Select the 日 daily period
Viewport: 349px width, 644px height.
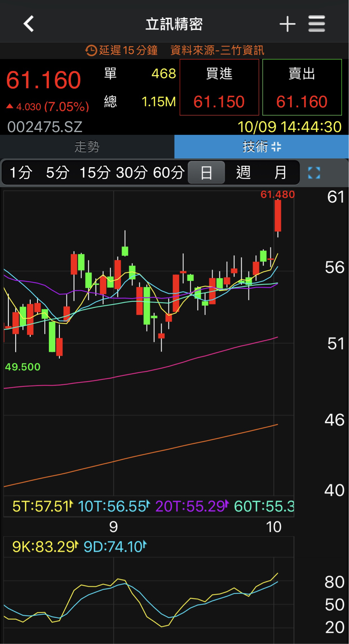tap(206, 173)
